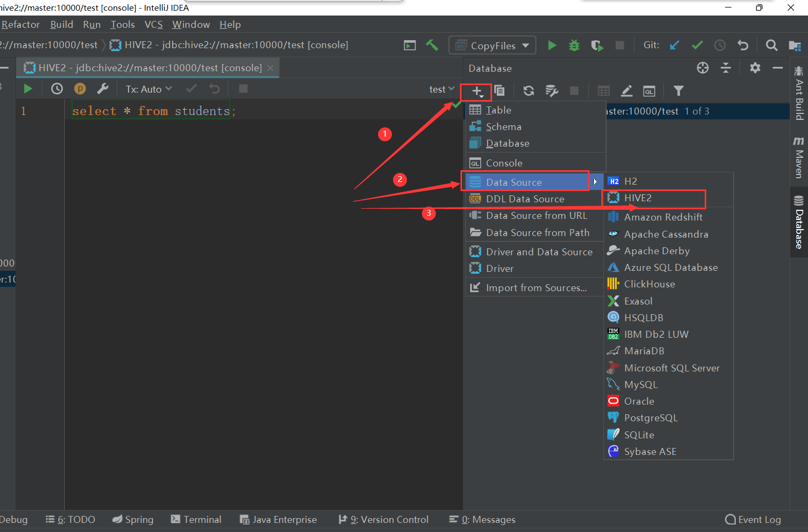The width and height of the screenshot is (808, 532).
Task: Open the Ant Build side panel
Action: 798,93
